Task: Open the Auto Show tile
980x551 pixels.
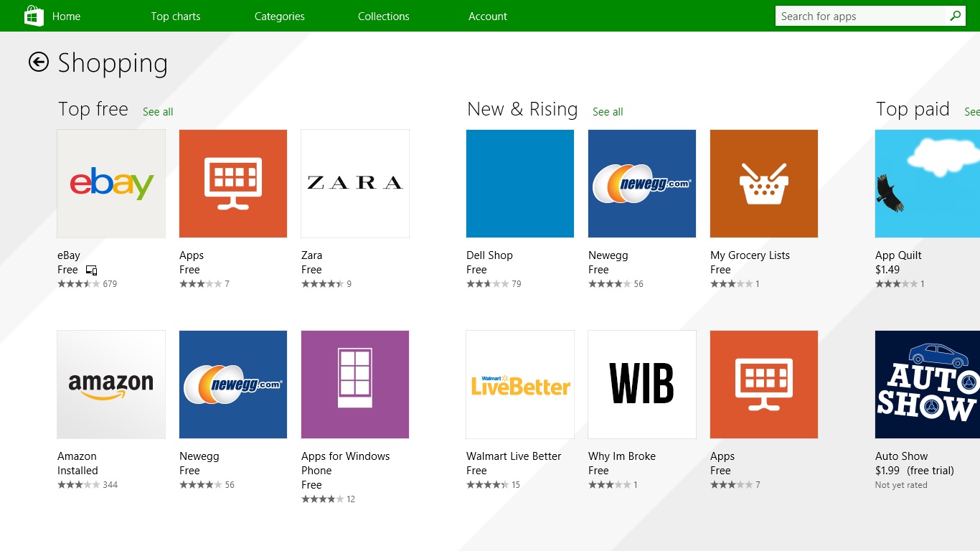Action: (x=928, y=385)
